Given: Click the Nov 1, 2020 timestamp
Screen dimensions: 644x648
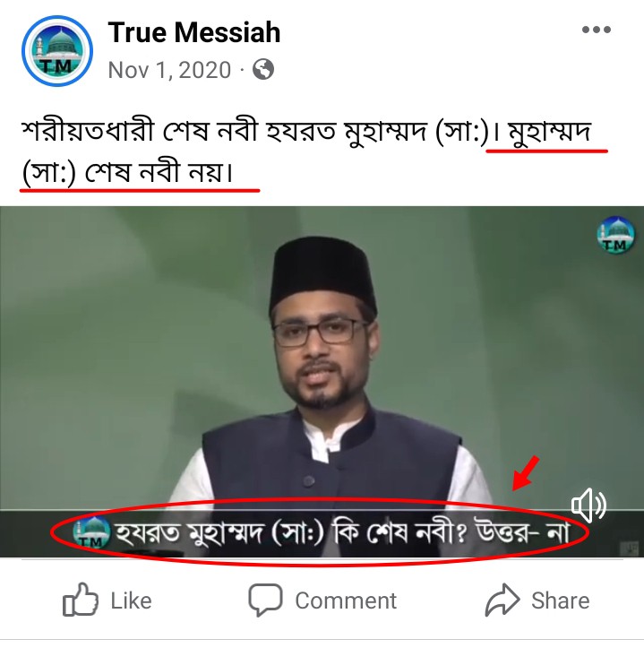Looking at the screenshot, I should tap(169, 69).
